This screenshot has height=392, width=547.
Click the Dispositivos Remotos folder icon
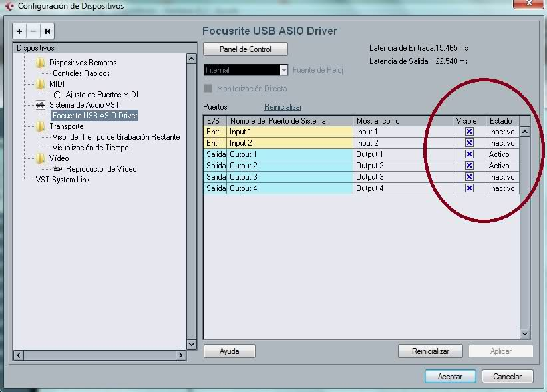click(x=41, y=63)
